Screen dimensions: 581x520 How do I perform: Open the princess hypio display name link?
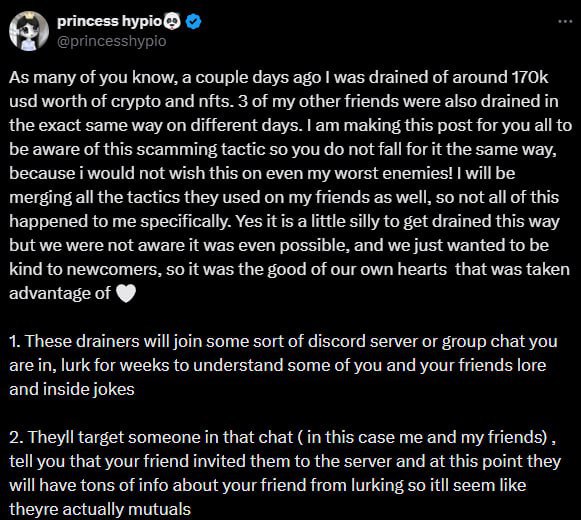[109, 21]
